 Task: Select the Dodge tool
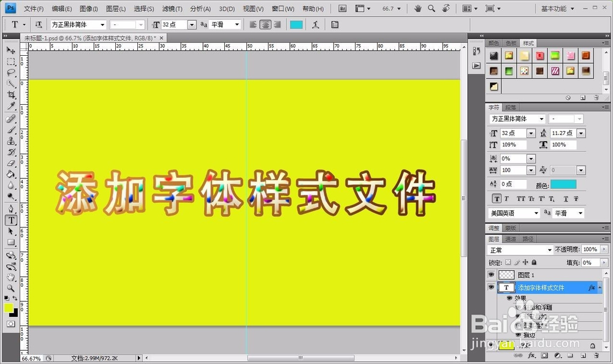(x=11, y=196)
